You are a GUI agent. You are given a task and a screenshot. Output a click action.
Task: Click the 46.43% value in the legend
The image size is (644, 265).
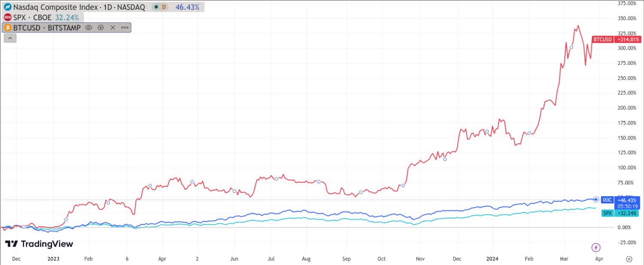pyautogui.click(x=187, y=7)
